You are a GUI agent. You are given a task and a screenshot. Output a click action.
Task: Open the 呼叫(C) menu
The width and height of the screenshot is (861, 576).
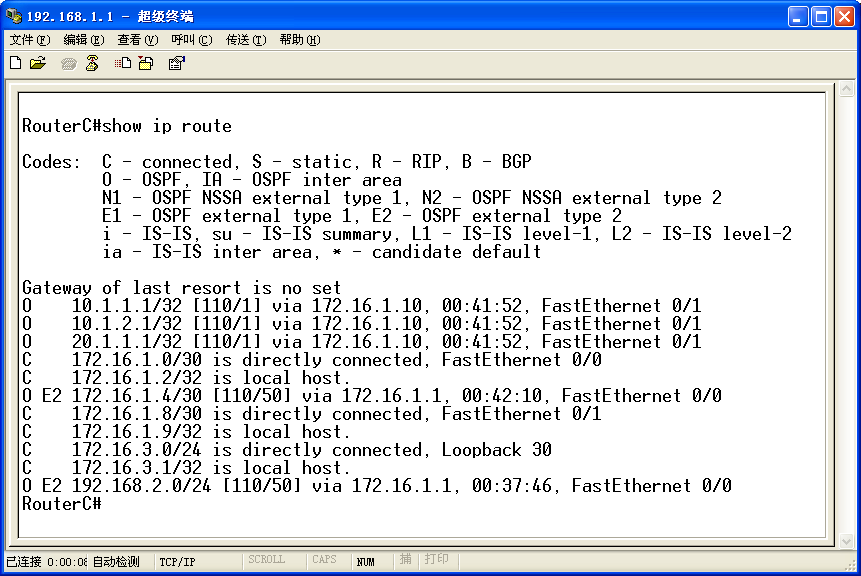192,40
